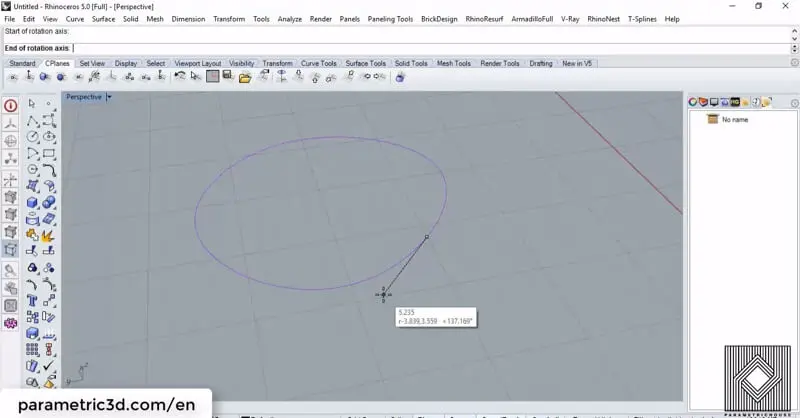Open the Paneling Tools menu
This screenshot has width=800, height=418.
[389, 19]
